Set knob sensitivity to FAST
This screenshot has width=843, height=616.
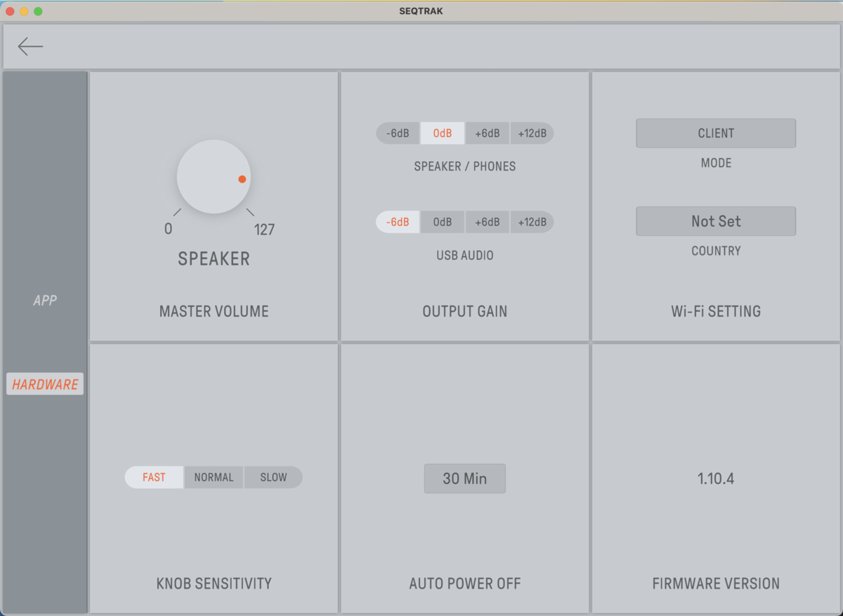(154, 478)
